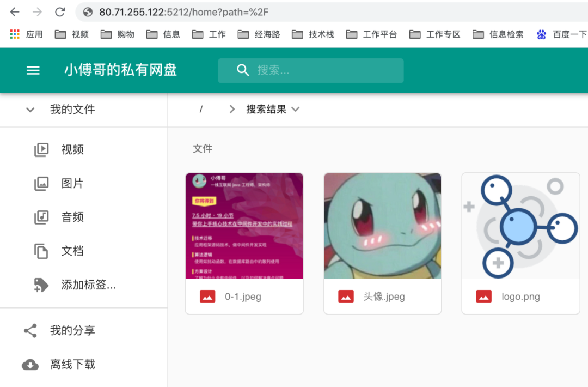The width and height of the screenshot is (588, 387).
Task: Click the add-tag icon in sidebar
Action: pos(41,285)
